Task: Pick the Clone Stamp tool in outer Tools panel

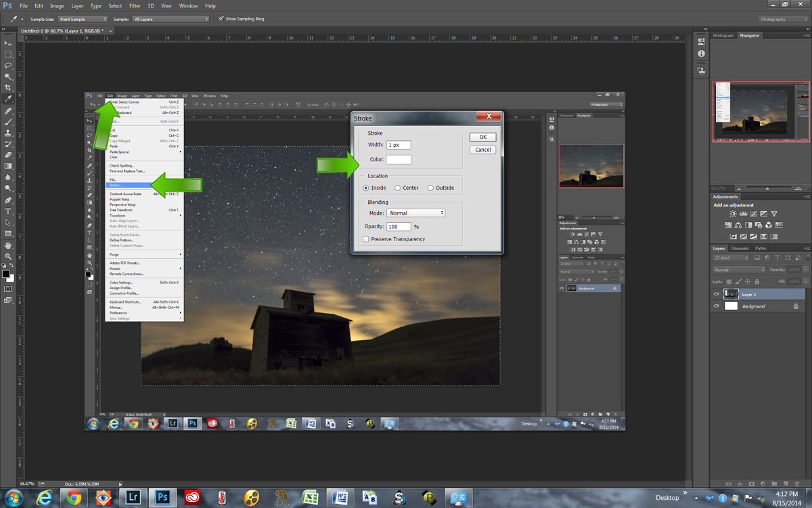Action: click(x=9, y=133)
